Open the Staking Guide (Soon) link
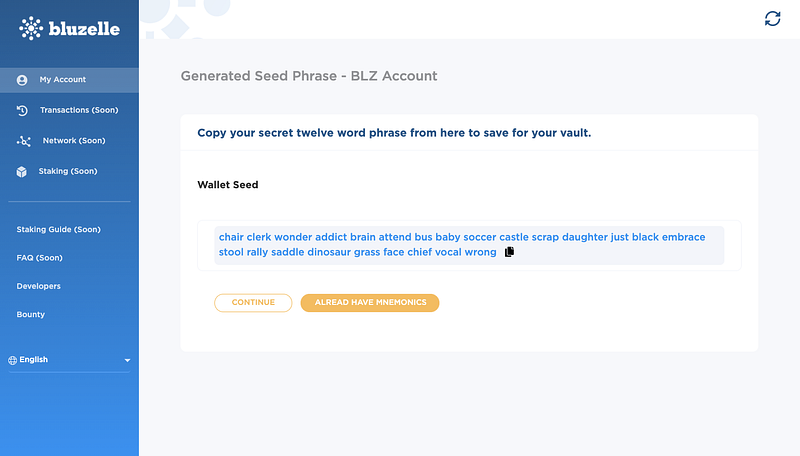800x456 pixels. (59, 230)
